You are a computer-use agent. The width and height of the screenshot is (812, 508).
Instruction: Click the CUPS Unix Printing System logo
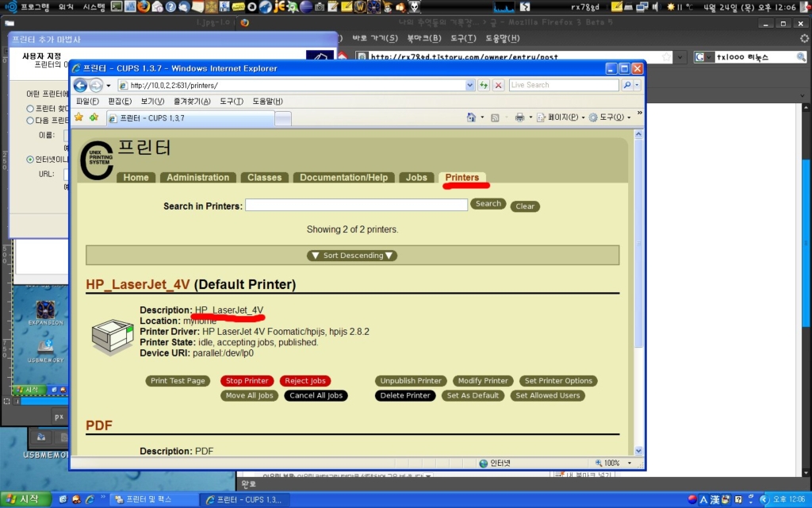[96, 160]
